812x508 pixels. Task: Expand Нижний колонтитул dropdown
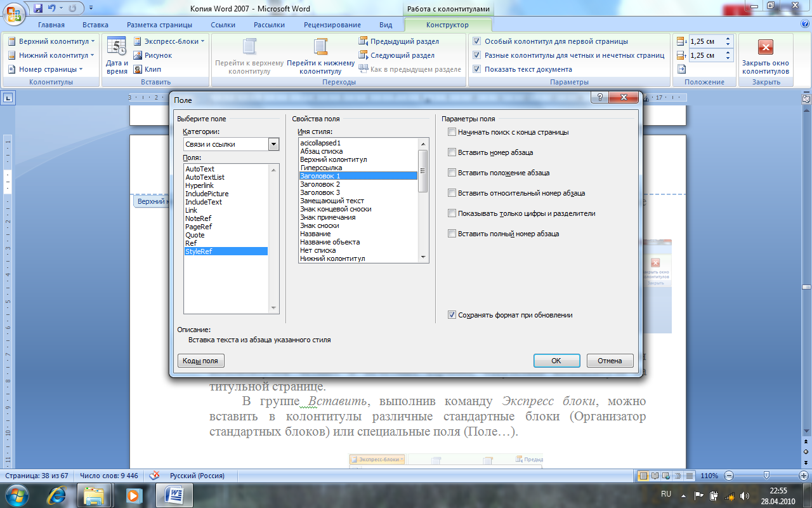(x=93, y=55)
